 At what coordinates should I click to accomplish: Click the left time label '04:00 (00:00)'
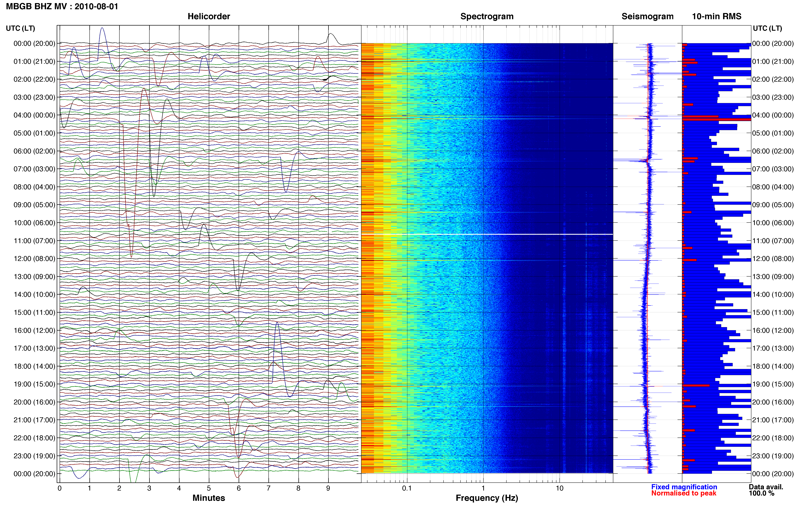pyautogui.click(x=34, y=115)
